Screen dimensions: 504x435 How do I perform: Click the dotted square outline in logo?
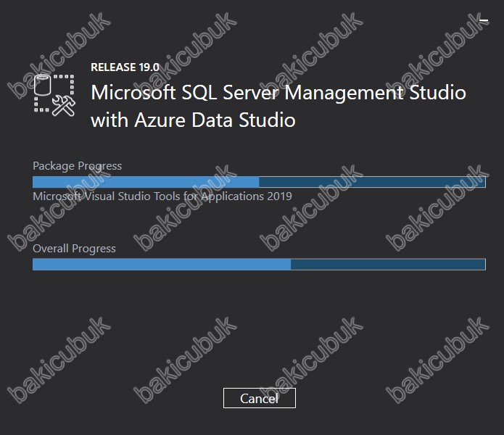[x=54, y=94]
